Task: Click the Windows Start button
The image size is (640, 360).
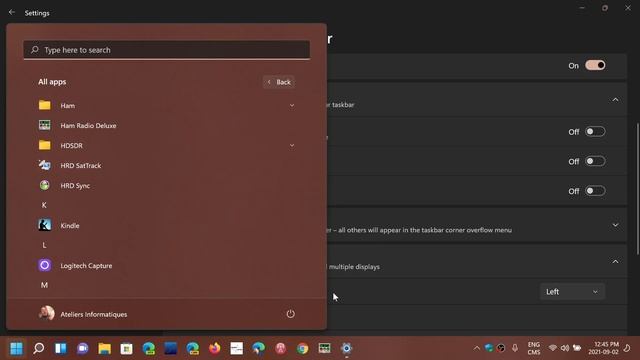Action: 16,348
